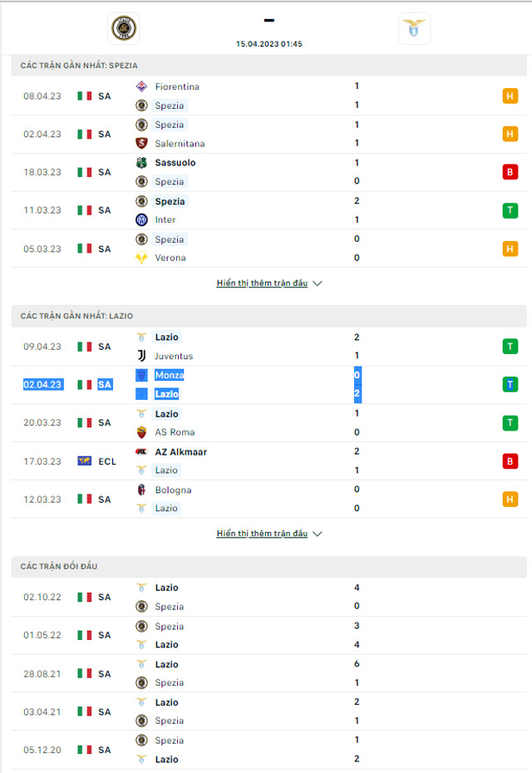Click the AZ Alkmaar team logo

(x=141, y=451)
